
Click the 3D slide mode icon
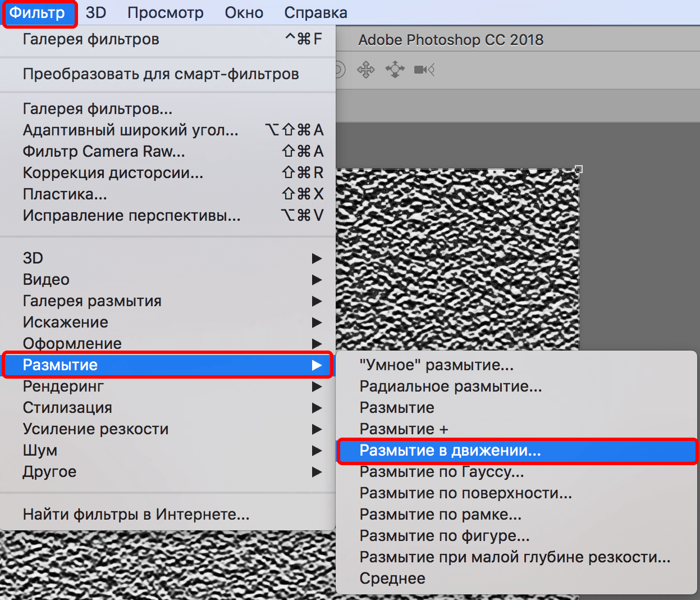point(395,70)
